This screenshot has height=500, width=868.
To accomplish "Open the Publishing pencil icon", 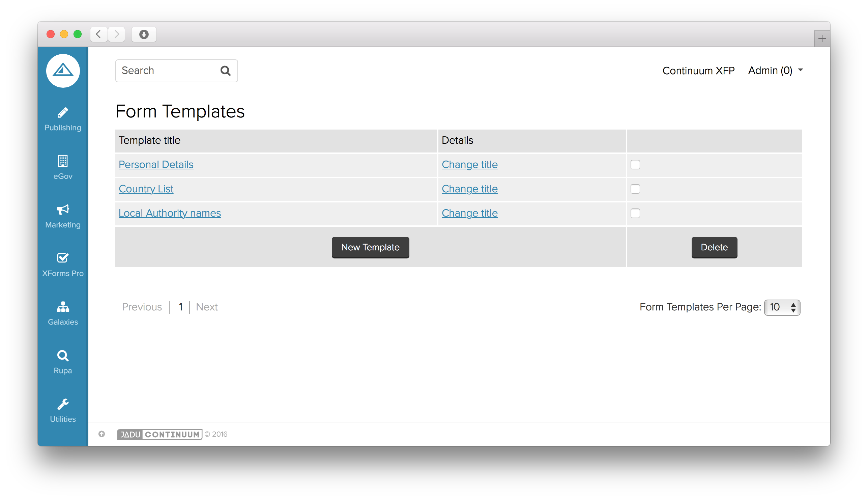I will 63,113.
